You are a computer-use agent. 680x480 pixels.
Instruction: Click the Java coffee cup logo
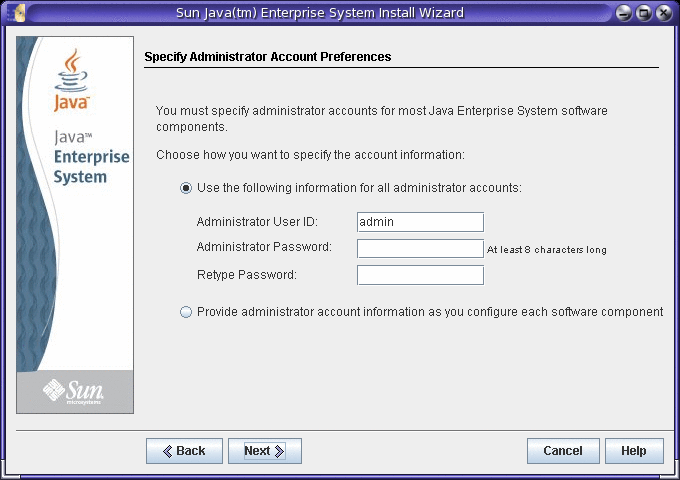(72, 80)
